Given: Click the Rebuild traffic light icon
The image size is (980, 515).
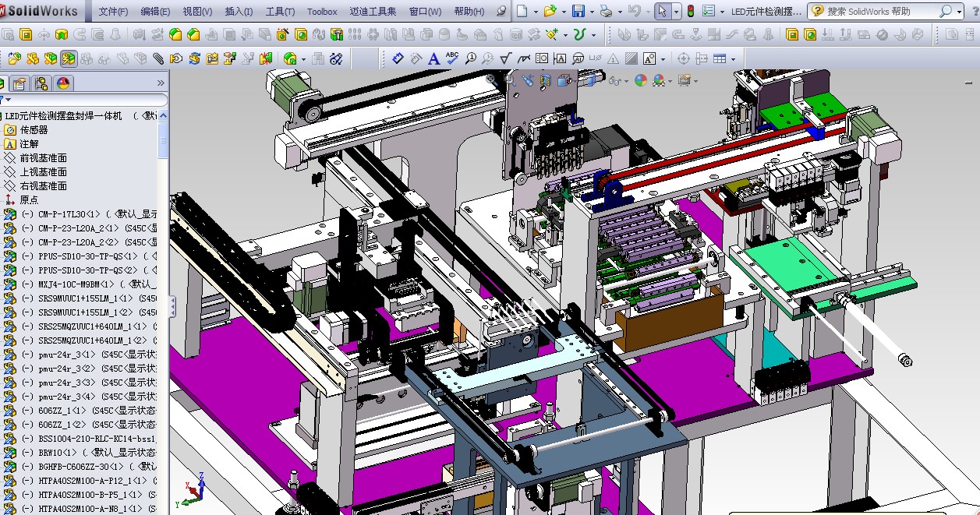Looking at the screenshot, I should click(x=690, y=11).
